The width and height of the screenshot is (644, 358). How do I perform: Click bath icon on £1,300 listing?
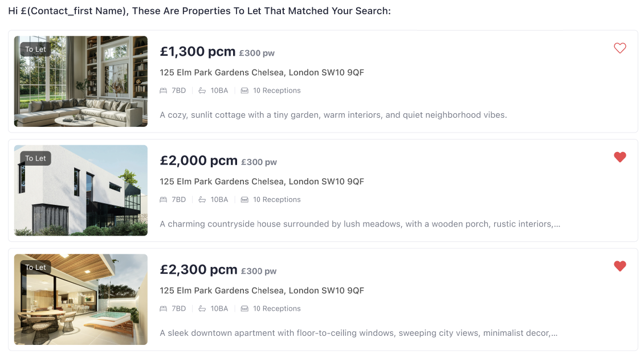tap(202, 90)
